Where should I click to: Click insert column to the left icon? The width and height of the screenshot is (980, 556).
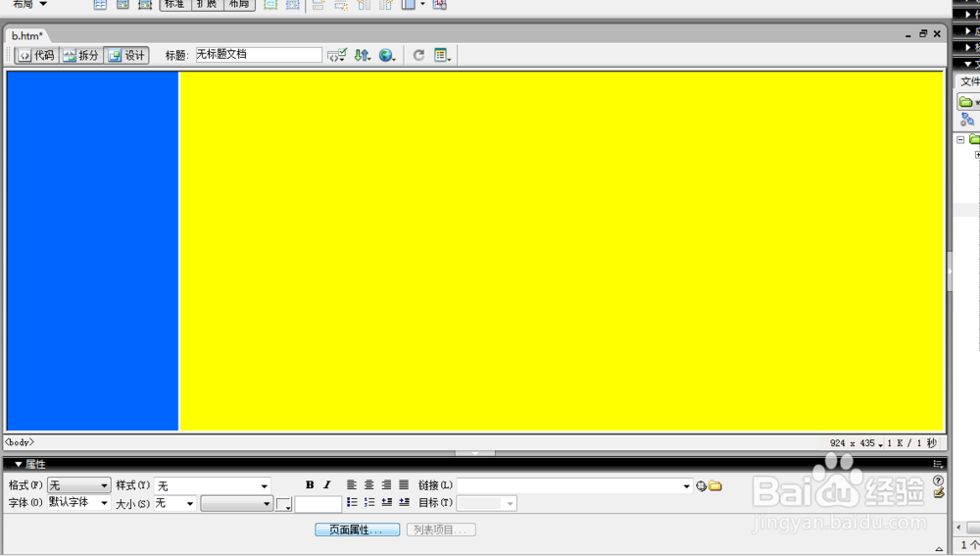(x=364, y=4)
